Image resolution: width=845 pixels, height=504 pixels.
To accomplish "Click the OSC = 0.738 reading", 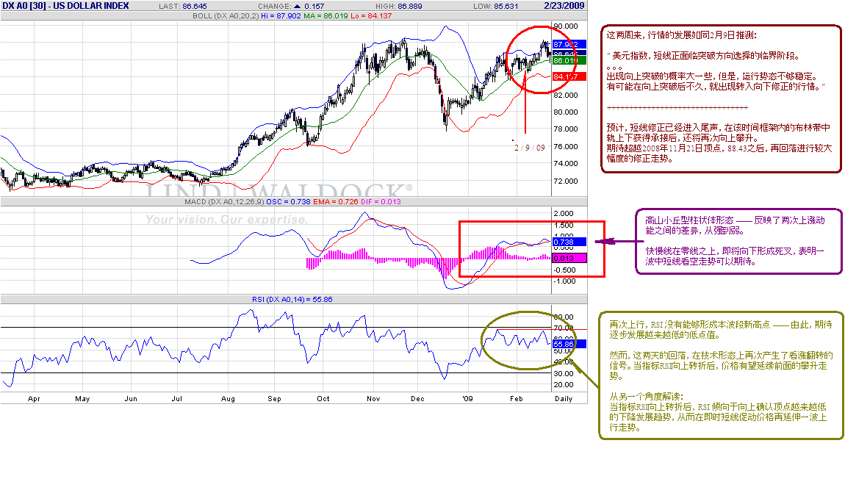I will 288,201.
